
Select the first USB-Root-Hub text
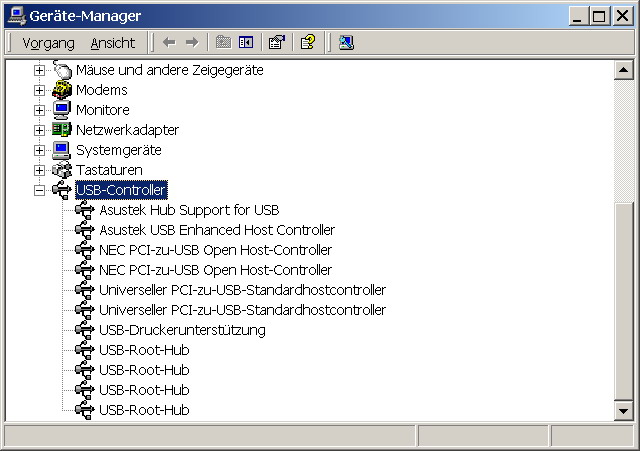(x=144, y=350)
